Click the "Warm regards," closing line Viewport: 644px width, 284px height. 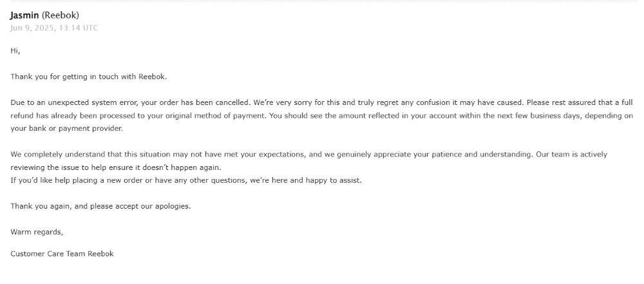[37, 232]
